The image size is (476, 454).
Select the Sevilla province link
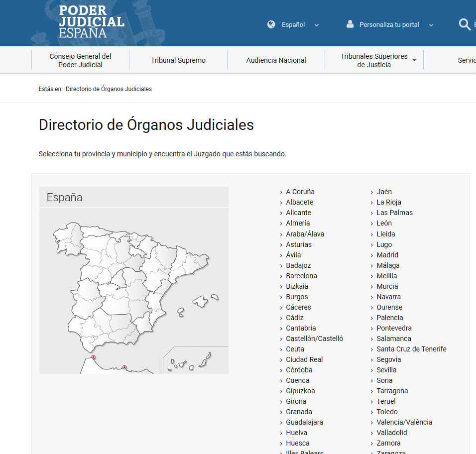pyautogui.click(x=386, y=370)
